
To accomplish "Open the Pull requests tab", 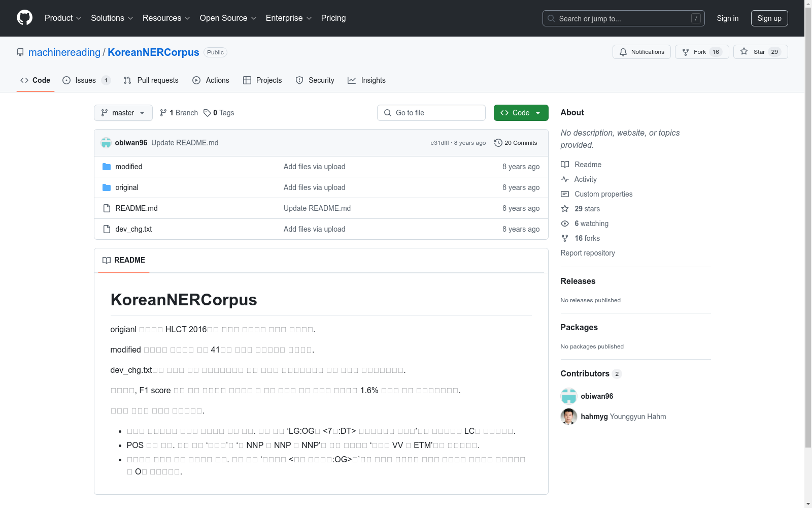I will (x=151, y=80).
